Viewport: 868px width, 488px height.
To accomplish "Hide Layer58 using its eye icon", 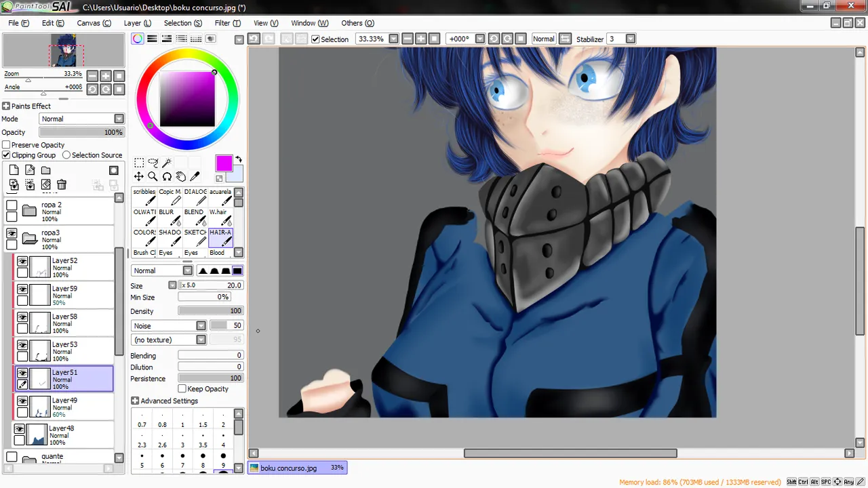I will click(22, 317).
